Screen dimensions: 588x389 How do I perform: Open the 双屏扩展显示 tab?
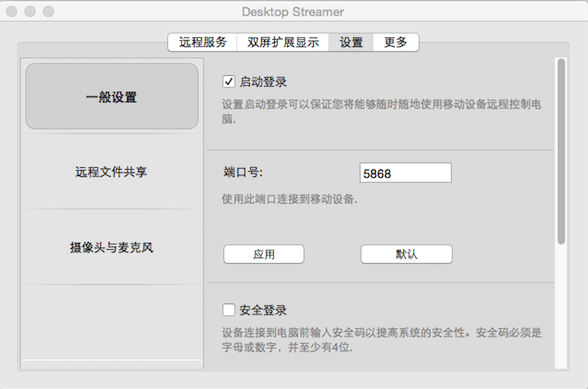pyautogui.click(x=283, y=42)
